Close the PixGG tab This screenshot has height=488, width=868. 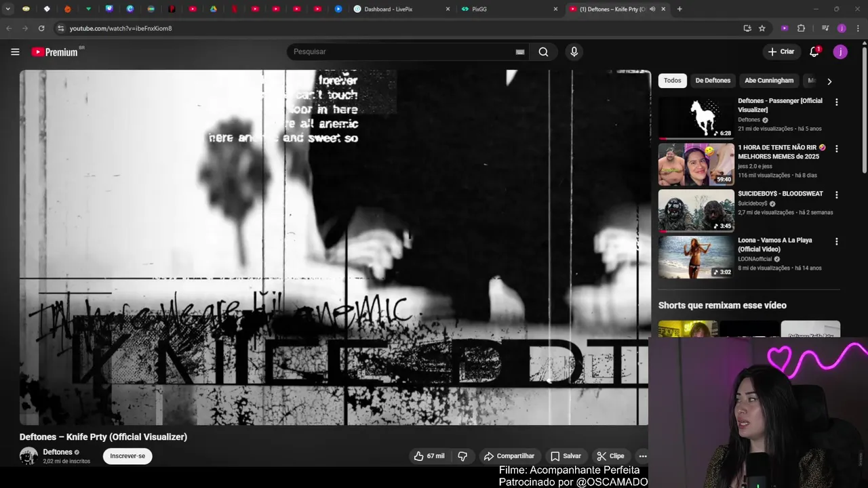point(555,9)
